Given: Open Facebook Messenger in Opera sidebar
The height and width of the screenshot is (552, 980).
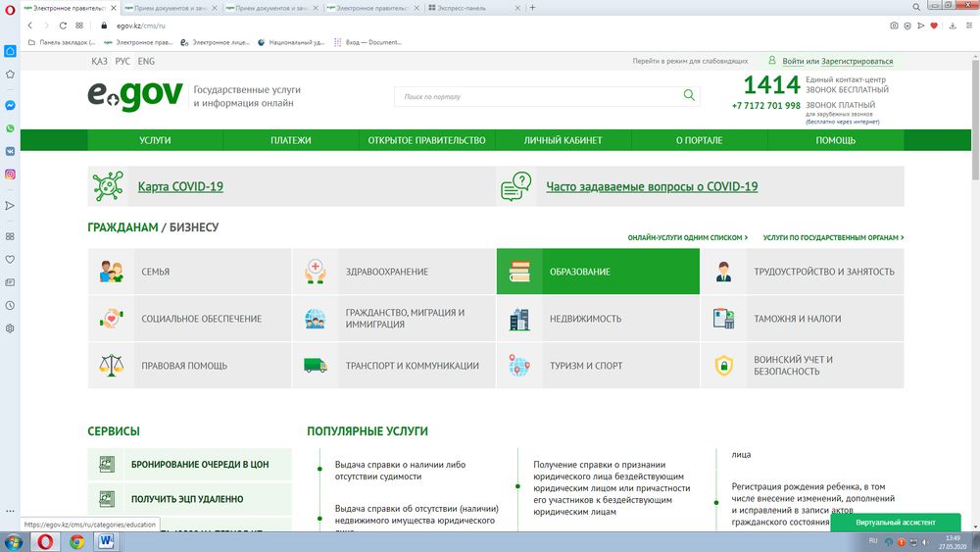Looking at the screenshot, I should point(10,106).
